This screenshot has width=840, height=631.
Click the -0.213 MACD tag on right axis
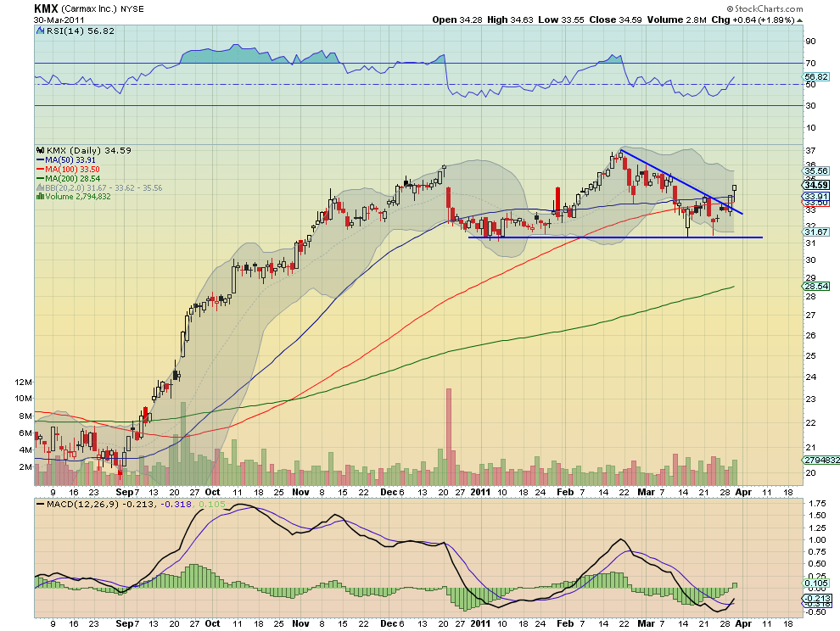point(817,598)
